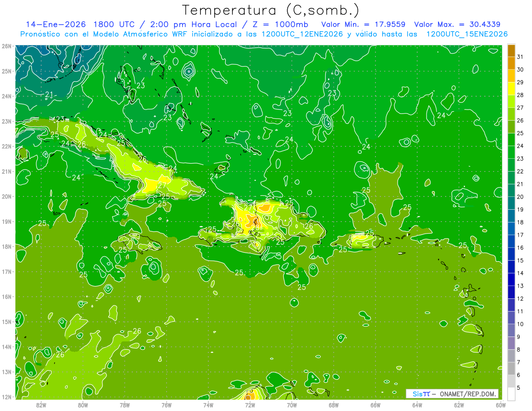The width and height of the screenshot is (532, 411).
Task: Click the '68W' longitude axis label
Action: tap(333, 405)
